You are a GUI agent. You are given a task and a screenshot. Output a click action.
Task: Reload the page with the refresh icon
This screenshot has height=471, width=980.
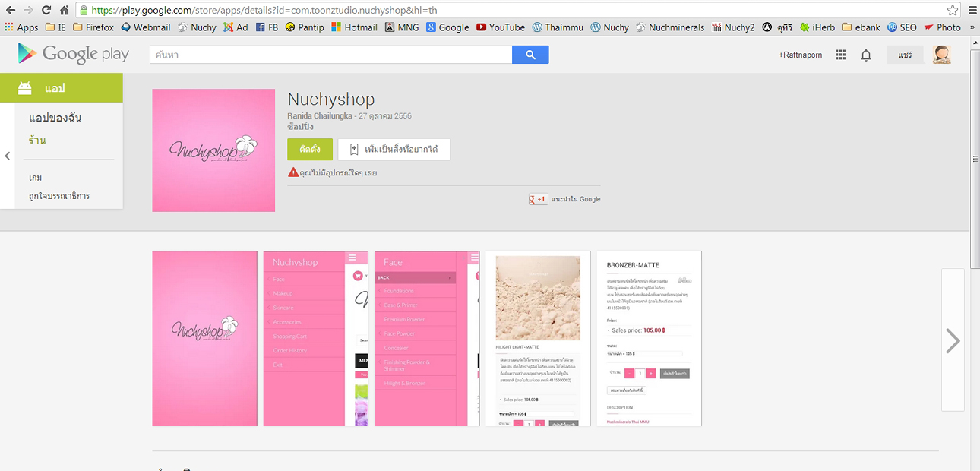[x=46, y=11]
